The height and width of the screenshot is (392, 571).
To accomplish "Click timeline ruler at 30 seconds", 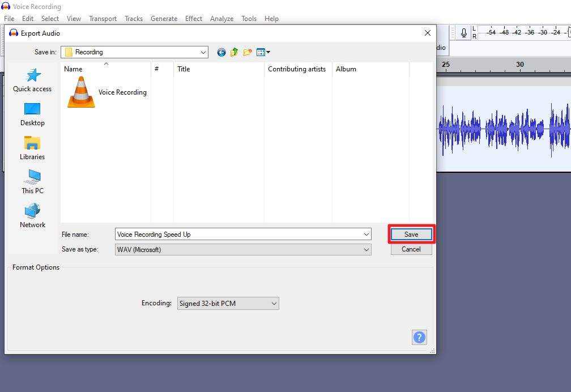I will (x=520, y=65).
